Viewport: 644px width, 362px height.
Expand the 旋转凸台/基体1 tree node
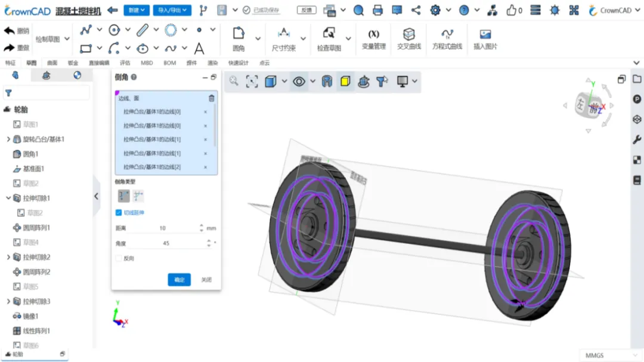[8, 140]
